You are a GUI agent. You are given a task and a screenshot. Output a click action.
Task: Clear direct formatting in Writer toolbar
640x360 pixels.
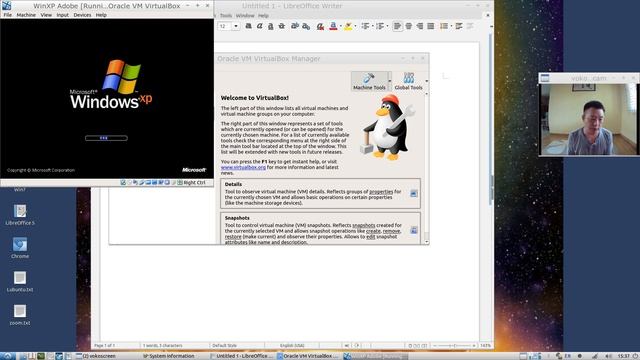320,27
